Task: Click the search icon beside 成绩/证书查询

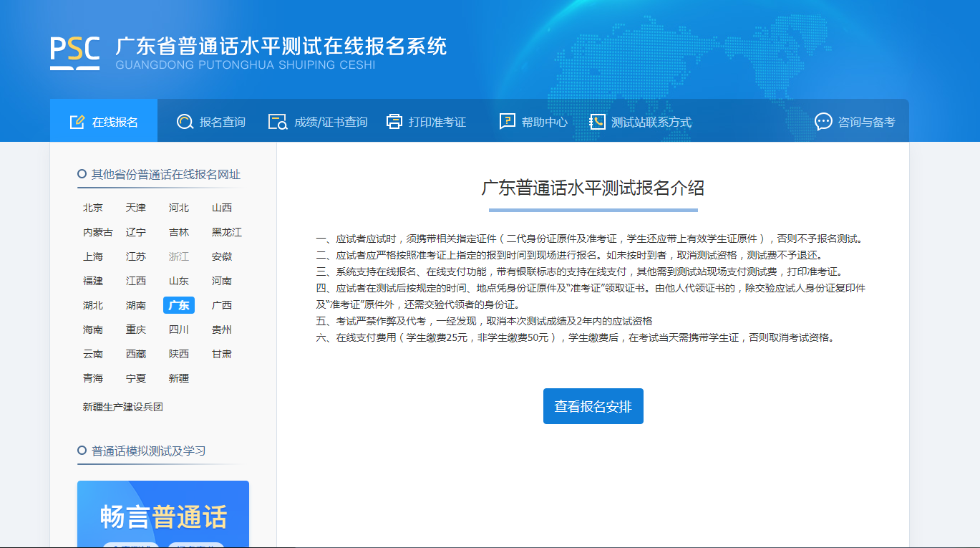Action: coord(277,122)
